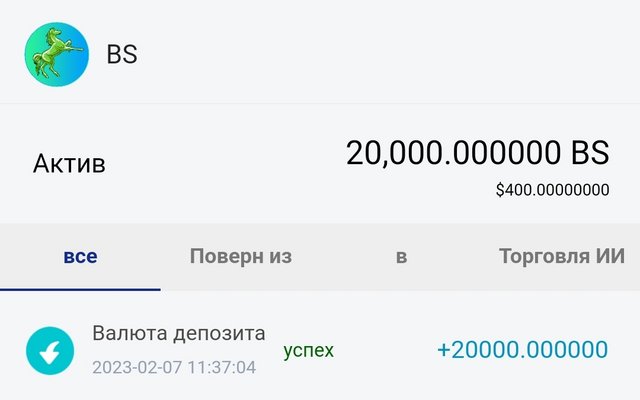Select the BS coin name in header
This screenshot has height=400, width=640.
(x=122, y=54)
